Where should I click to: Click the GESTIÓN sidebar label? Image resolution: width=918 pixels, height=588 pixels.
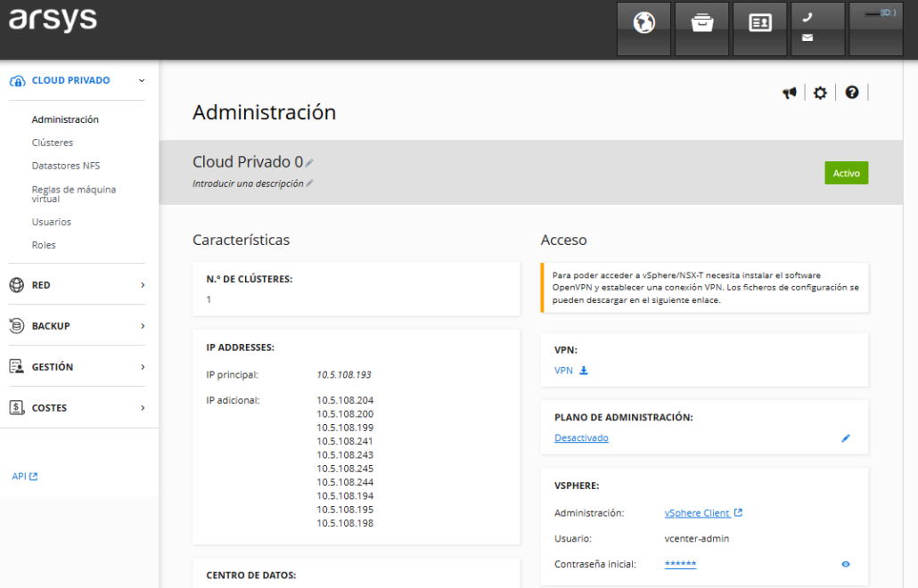[53, 367]
